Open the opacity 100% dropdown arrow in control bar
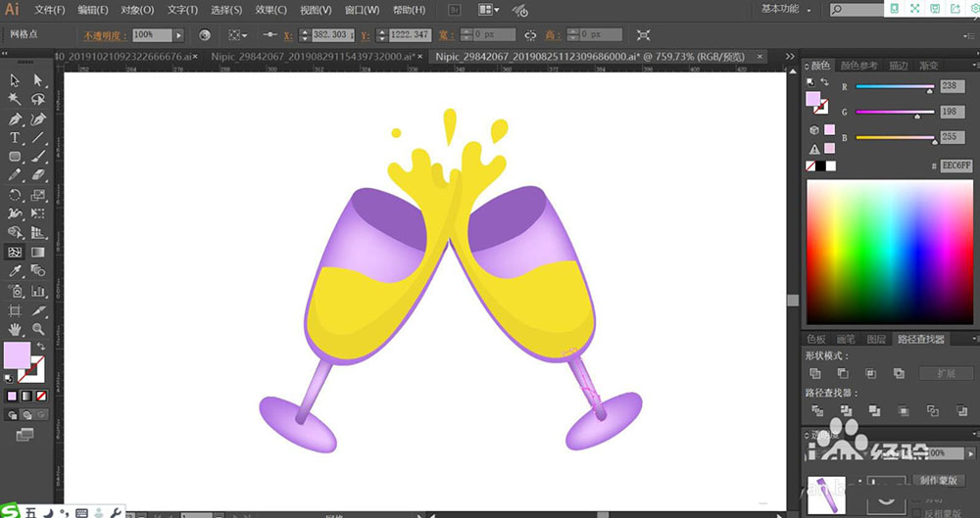This screenshot has width=980, height=518. [177, 34]
